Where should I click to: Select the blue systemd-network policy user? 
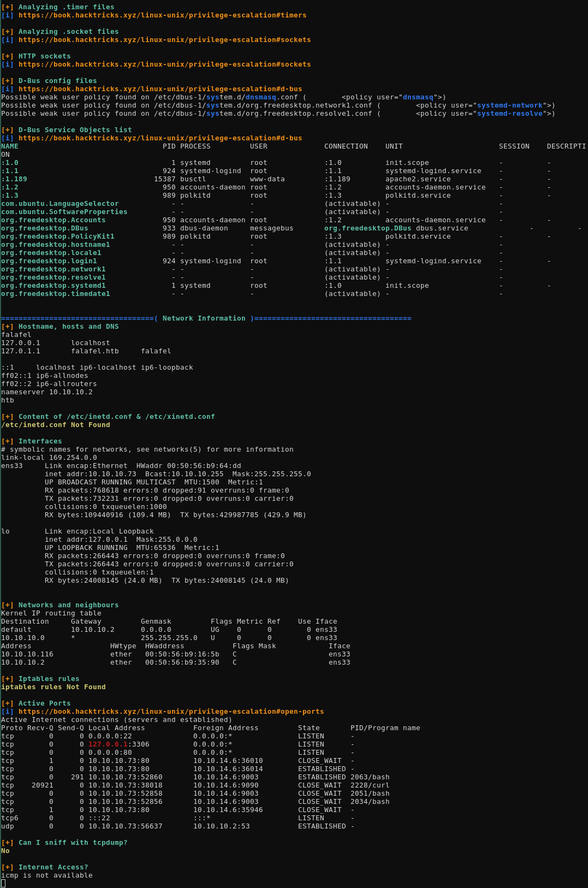coord(509,105)
